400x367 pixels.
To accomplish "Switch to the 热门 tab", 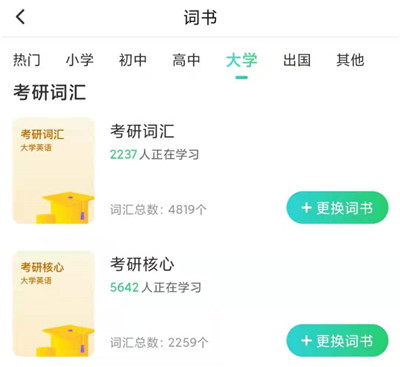I will [x=27, y=60].
